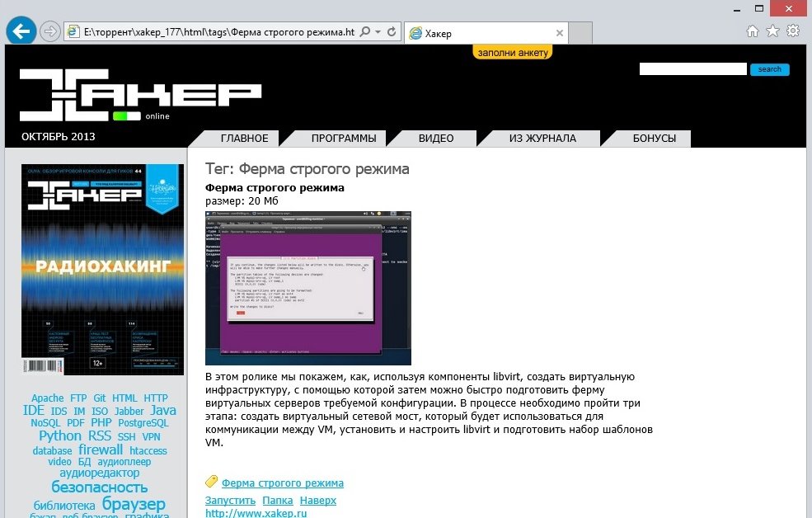Image resolution: width=812 pixels, height=518 pixels.
Task: Open the database tag
Action: tap(52, 450)
